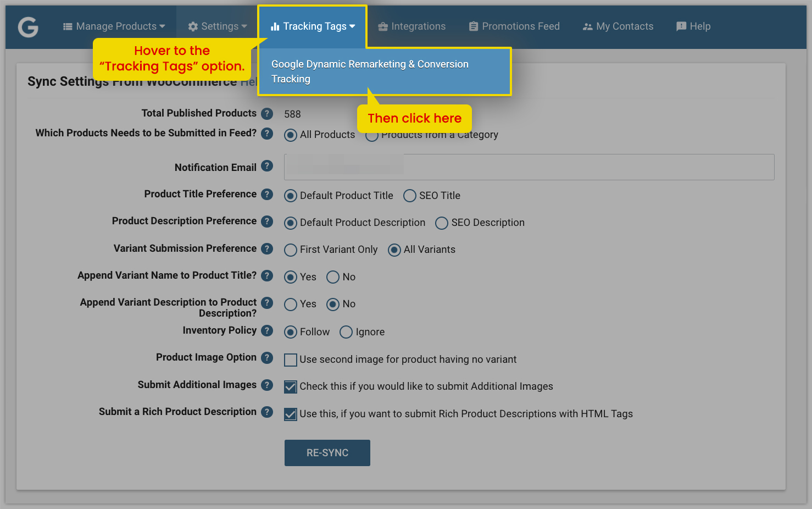Select the All Products radio button
Viewport: 812px width, 509px height.
[291, 135]
